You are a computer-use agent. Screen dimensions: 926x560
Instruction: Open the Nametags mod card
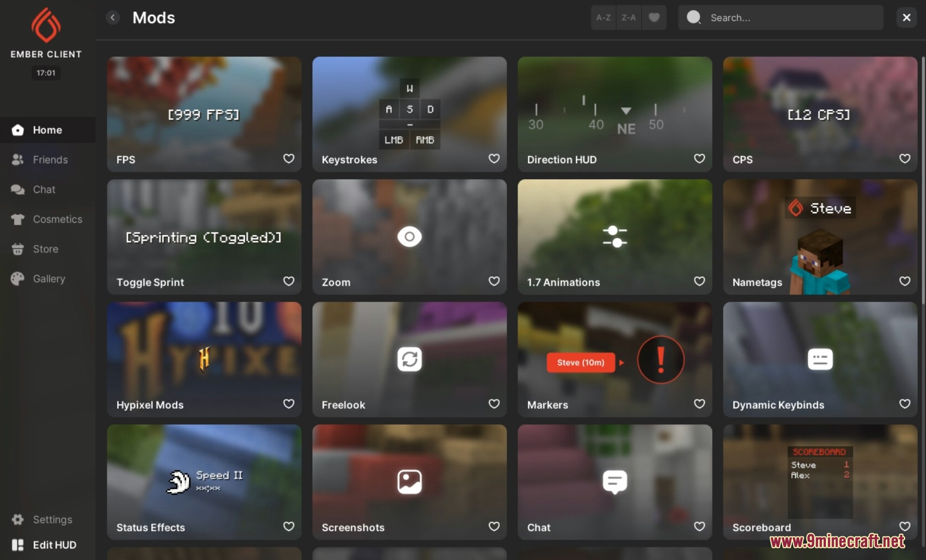(820, 237)
